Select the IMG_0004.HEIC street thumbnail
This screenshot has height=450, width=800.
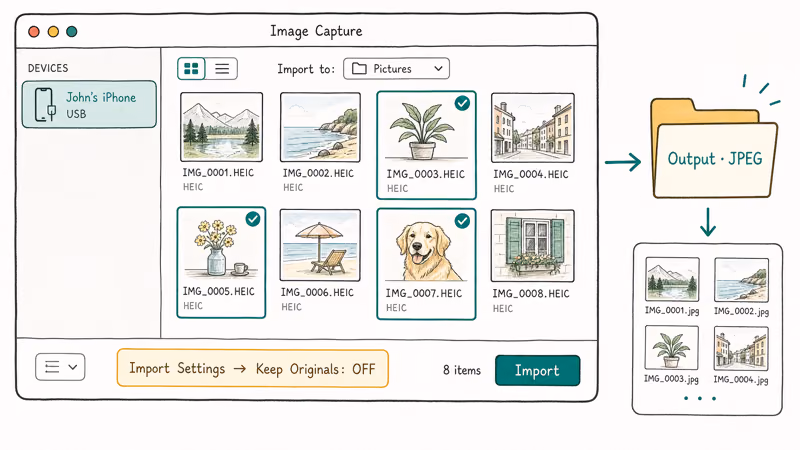(533, 128)
